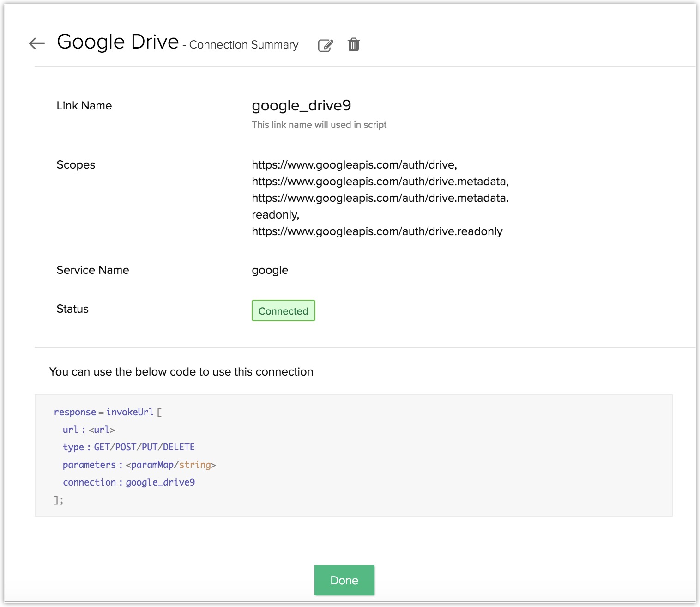Click the back arrow icon
This screenshot has height=607, width=700.
[37, 44]
